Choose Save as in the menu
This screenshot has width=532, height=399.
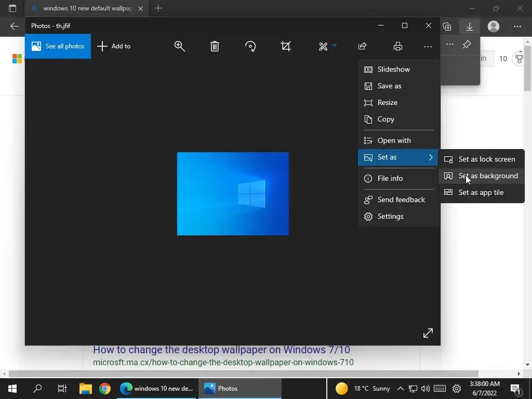pyautogui.click(x=398, y=86)
